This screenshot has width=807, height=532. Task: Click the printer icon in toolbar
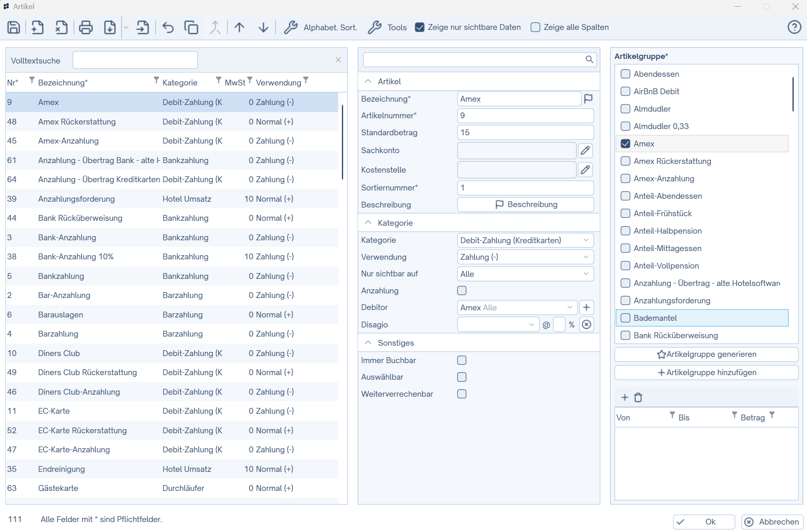(85, 27)
